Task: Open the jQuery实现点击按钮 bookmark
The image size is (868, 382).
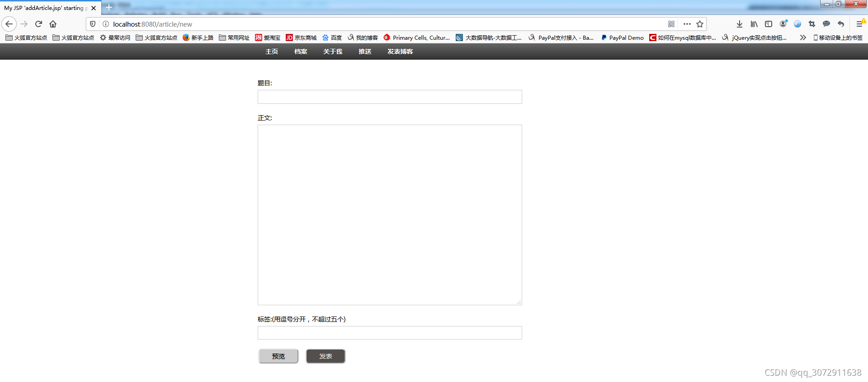Action: point(755,37)
